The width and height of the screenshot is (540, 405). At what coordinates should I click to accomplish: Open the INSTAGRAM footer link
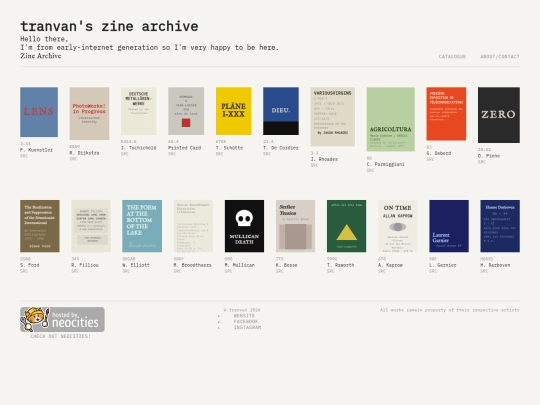click(247, 327)
